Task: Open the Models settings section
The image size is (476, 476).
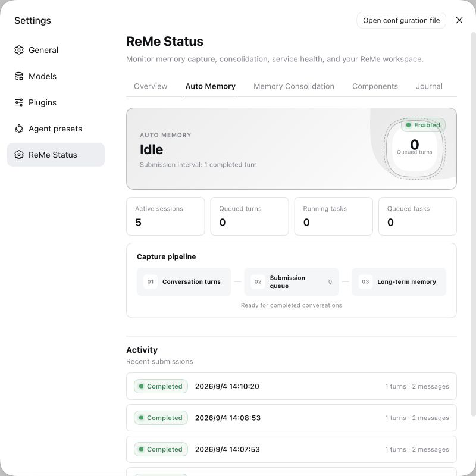Action: [56, 76]
